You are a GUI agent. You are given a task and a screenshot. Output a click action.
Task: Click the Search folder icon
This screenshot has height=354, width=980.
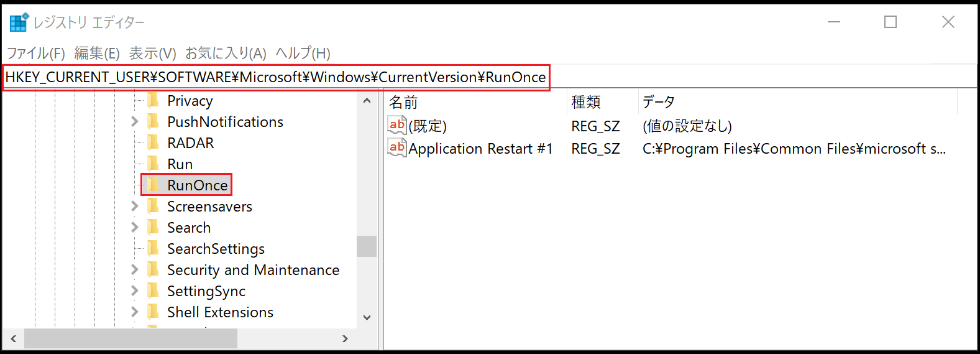153,227
